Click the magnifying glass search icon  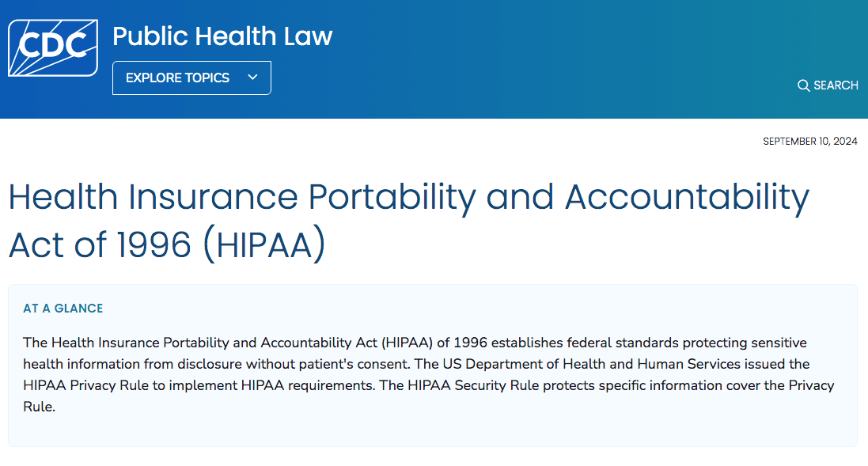pos(803,85)
